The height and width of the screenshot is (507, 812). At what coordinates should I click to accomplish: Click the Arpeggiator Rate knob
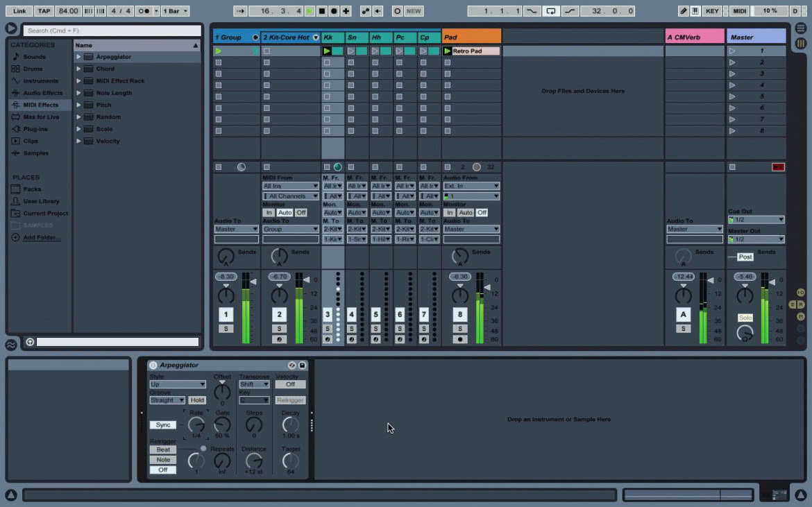196,424
